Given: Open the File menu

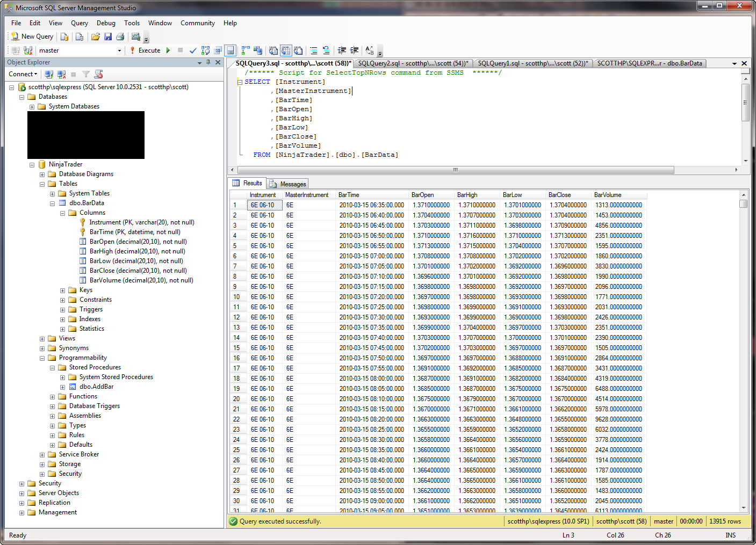Looking at the screenshot, I should pos(16,23).
